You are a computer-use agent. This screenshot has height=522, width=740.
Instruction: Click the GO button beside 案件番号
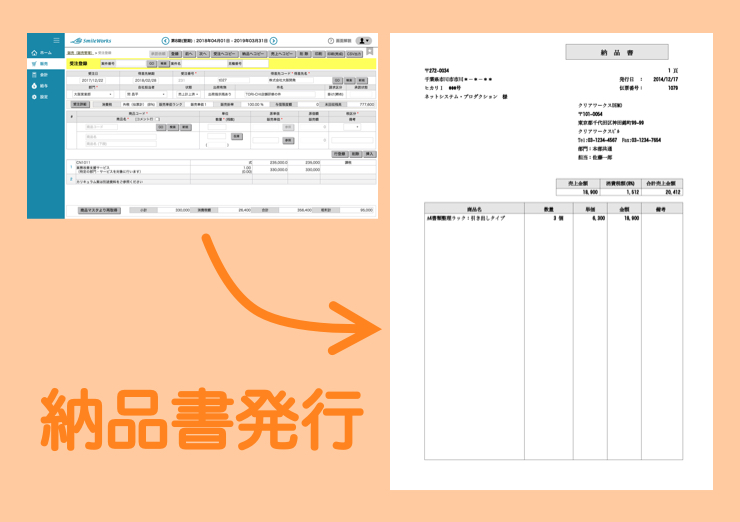click(151, 63)
